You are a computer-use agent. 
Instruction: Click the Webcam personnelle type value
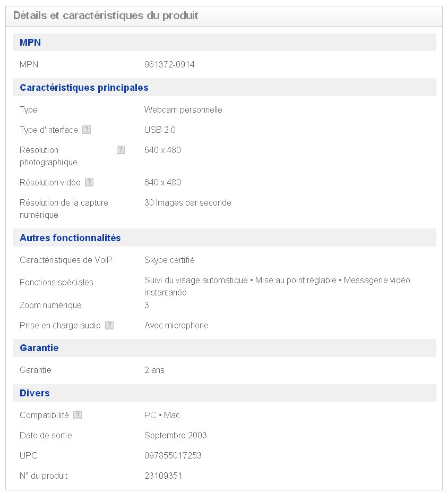click(183, 110)
